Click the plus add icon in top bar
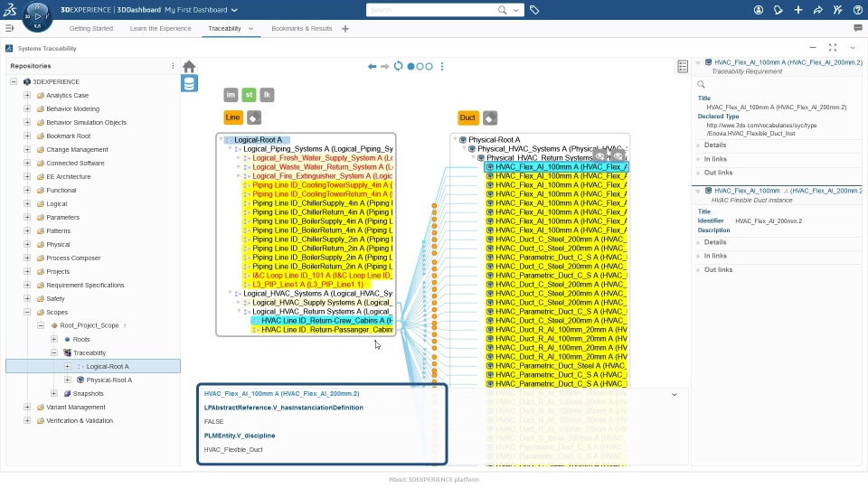The image size is (868, 488). 798,10
